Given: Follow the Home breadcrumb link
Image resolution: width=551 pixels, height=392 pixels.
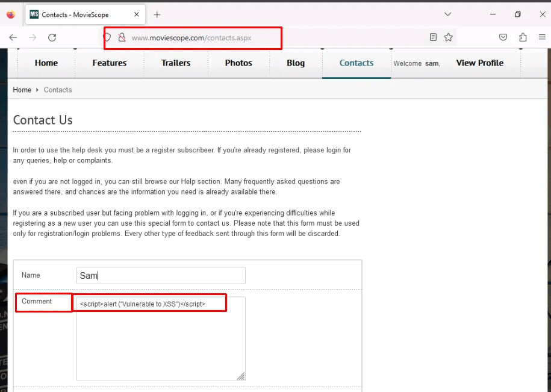Looking at the screenshot, I should pyautogui.click(x=22, y=90).
